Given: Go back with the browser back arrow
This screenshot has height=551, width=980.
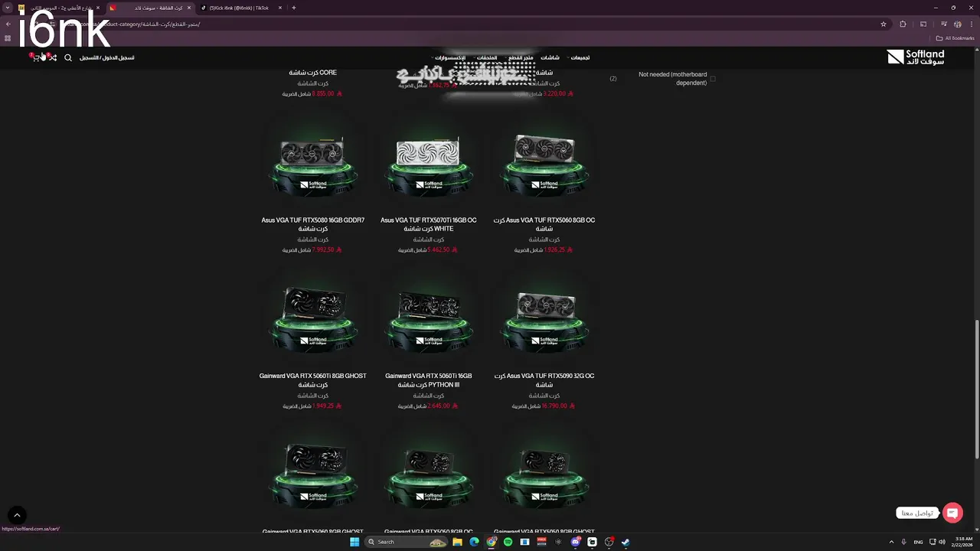Looking at the screenshot, I should pyautogui.click(x=8, y=24).
